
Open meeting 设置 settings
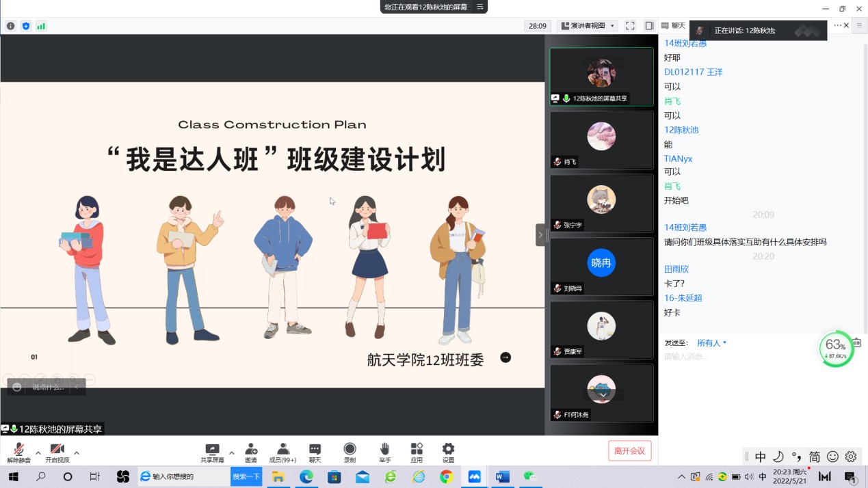point(448,451)
